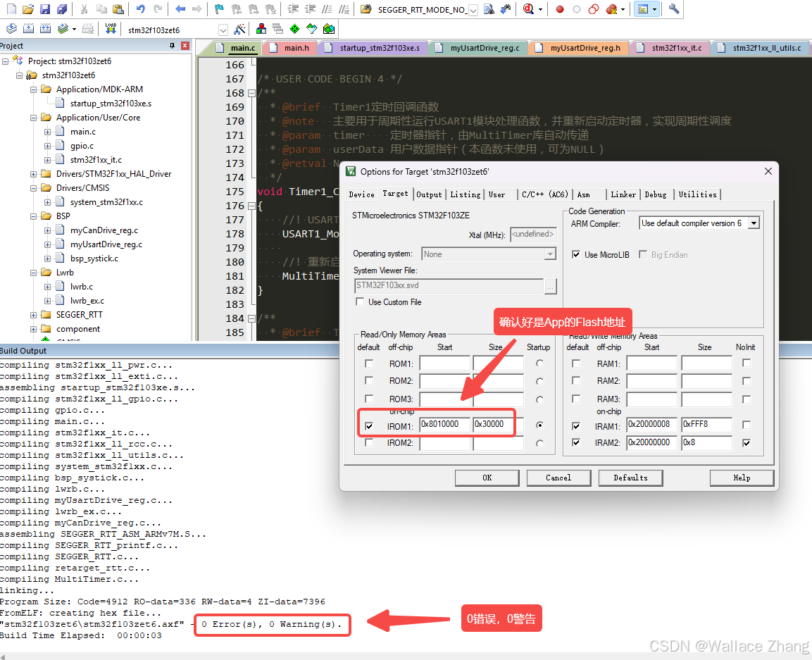Select the IROM2 Startup radio button
The width and height of the screenshot is (812, 660).
[x=540, y=443]
